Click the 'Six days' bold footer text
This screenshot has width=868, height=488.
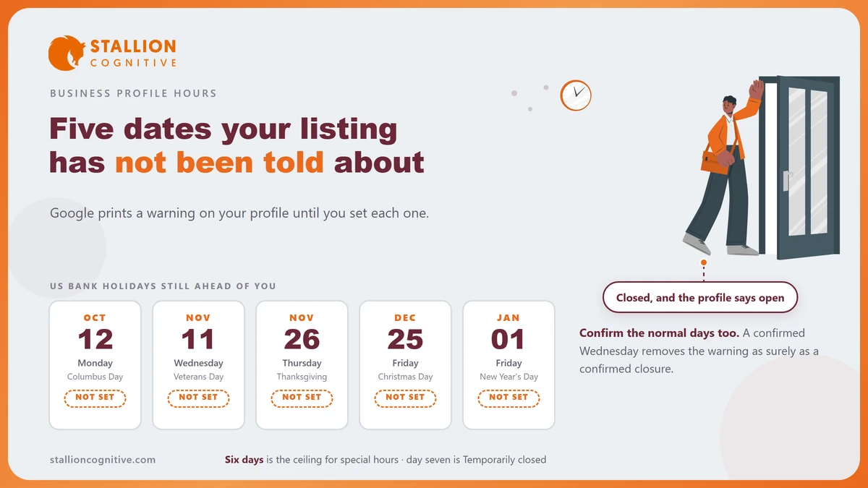tap(244, 460)
